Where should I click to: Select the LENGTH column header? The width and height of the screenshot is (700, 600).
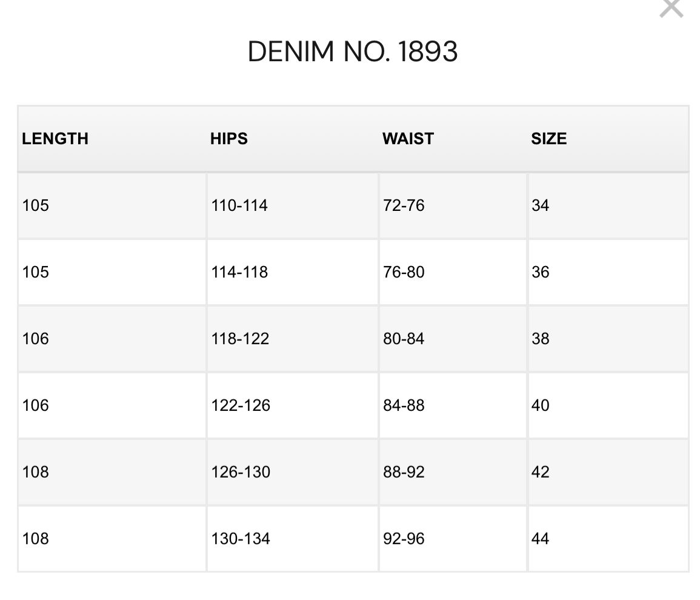point(55,139)
